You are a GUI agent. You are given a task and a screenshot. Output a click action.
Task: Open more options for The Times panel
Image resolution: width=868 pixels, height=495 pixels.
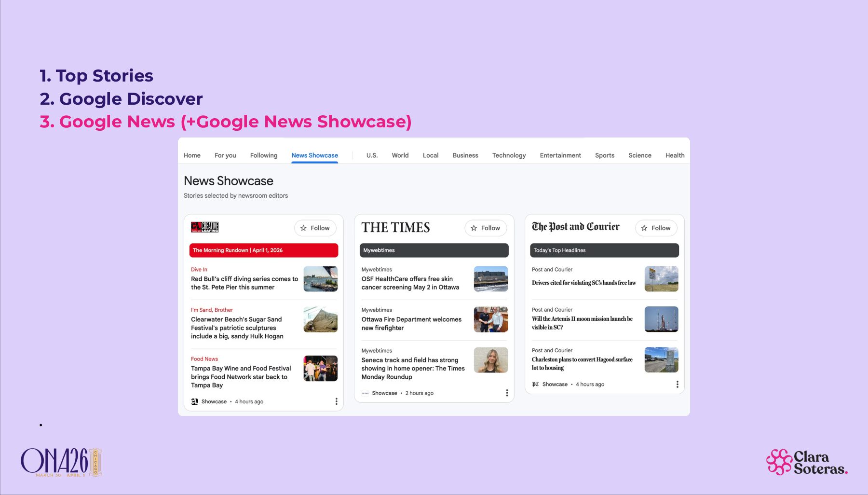(507, 393)
